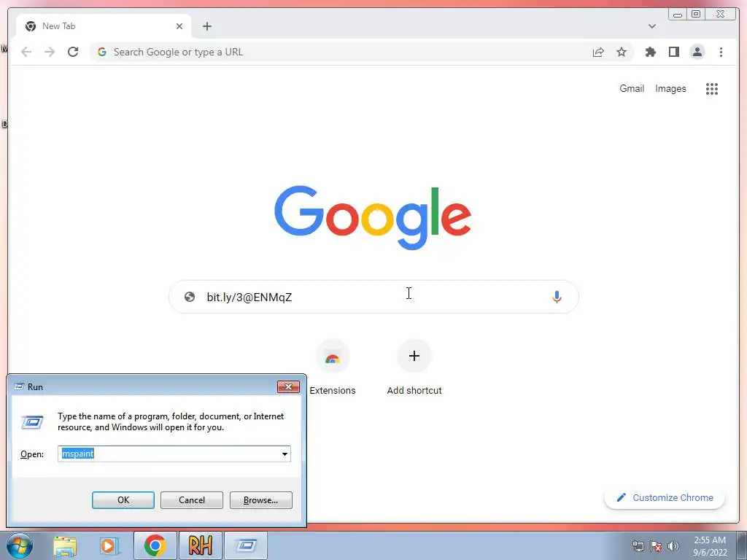Image resolution: width=747 pixels, height=560 pixels.
Task: Click the volume speaker tray icon
Action: 673,546
